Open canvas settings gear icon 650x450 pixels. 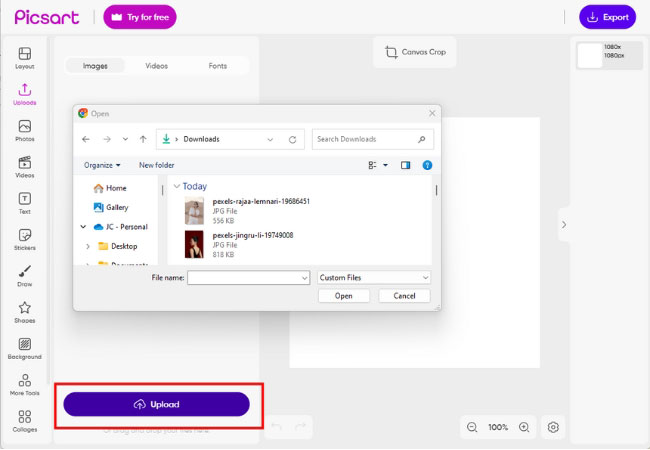(x=553, y=427)
